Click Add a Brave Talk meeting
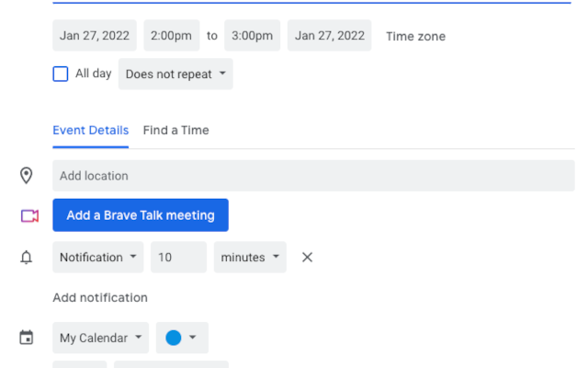 141,215
